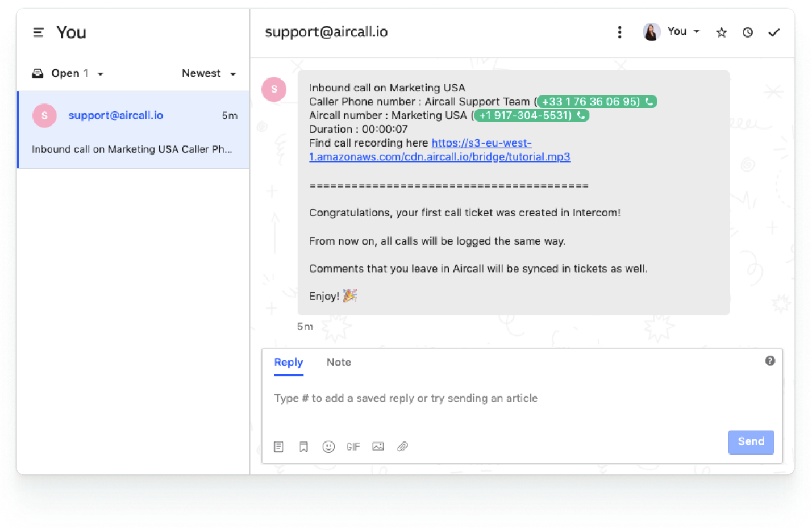The width and height of the screenshot is (812, 529).
Task: Click the 5m timestamp under the message
Action: pyautogui.click(x=305, y=327)
